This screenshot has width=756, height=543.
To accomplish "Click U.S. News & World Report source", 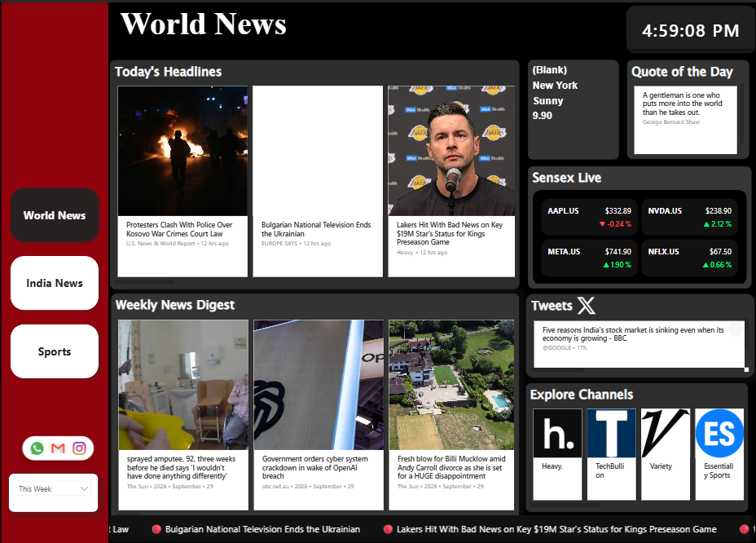I will coord(160,243).
